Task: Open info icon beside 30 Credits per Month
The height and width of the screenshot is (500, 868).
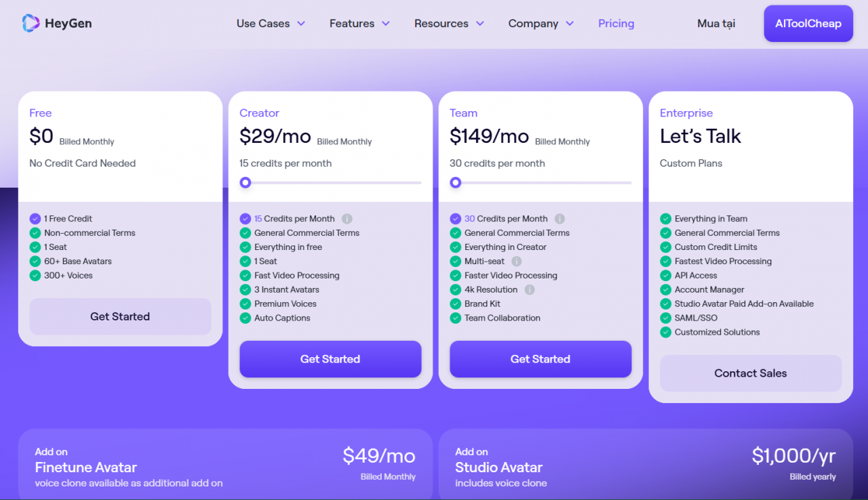Action: pyautogui.click(x=560, y=219)
